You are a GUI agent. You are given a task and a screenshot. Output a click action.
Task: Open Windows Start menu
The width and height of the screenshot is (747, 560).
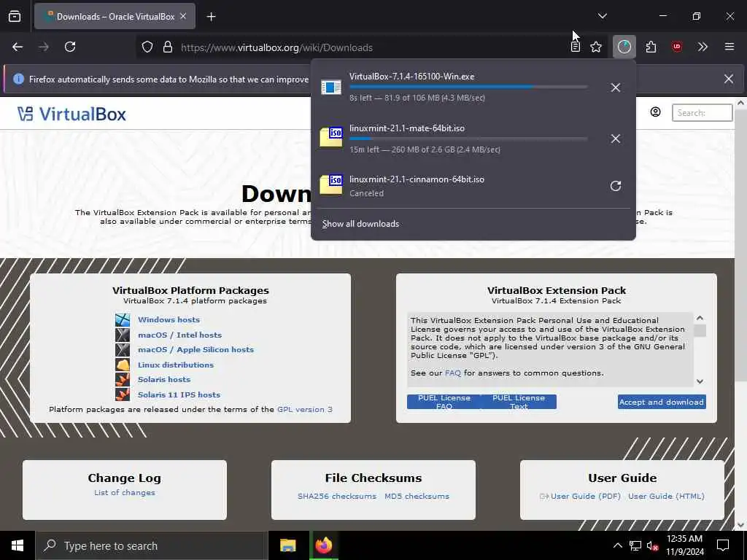coord(18,545)
